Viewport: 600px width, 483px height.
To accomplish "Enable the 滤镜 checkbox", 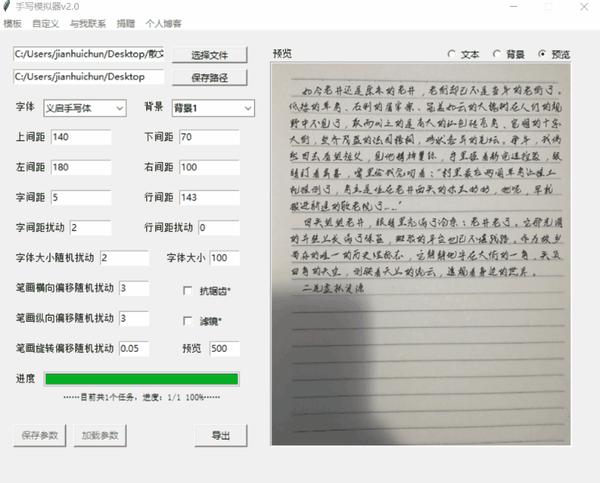I will (188, 321).
